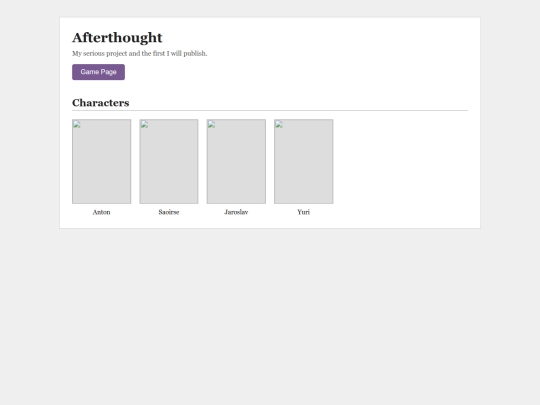
Task: Click the Jaroslav name label
Action: (x=236, y=212)
